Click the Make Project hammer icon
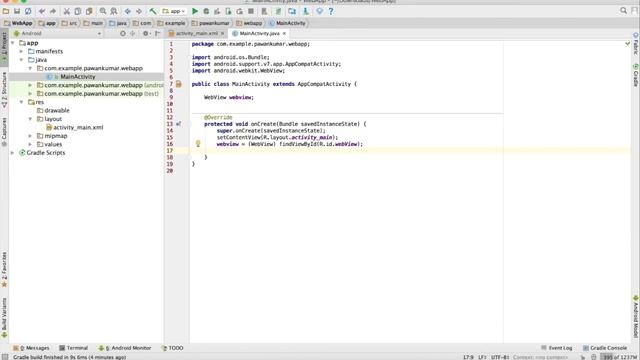The image size is (640, 360). click(153, 11)
